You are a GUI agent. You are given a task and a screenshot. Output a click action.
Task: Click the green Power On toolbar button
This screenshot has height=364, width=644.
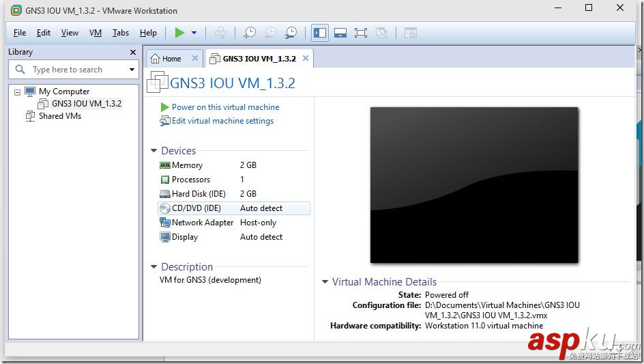point(179,33)
